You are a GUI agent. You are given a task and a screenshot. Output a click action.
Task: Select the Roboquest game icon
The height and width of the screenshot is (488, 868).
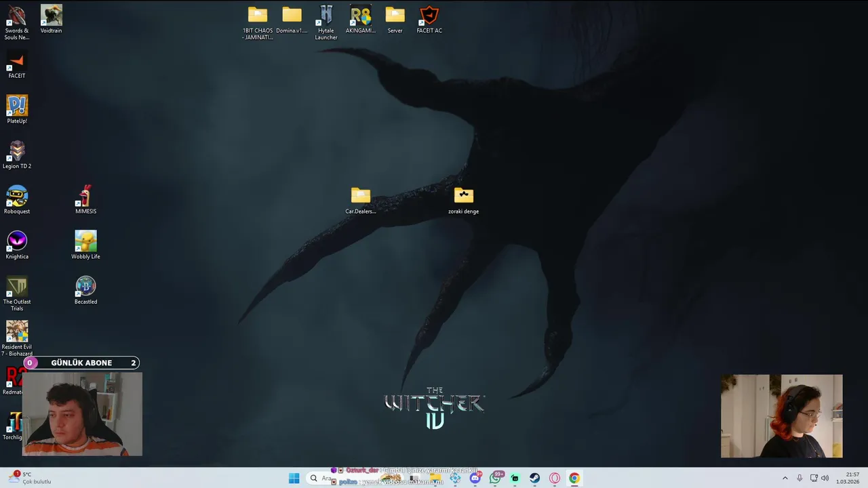click(x=17, y=201)
